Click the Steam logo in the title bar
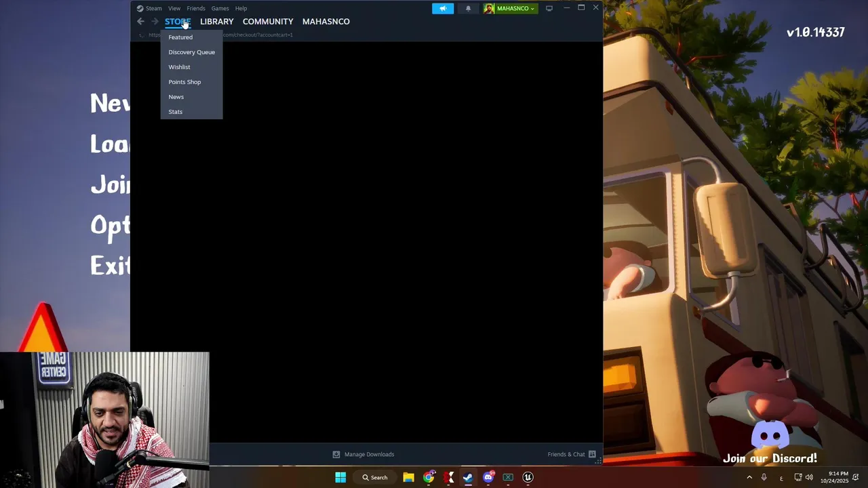 [x=140, y=8]
